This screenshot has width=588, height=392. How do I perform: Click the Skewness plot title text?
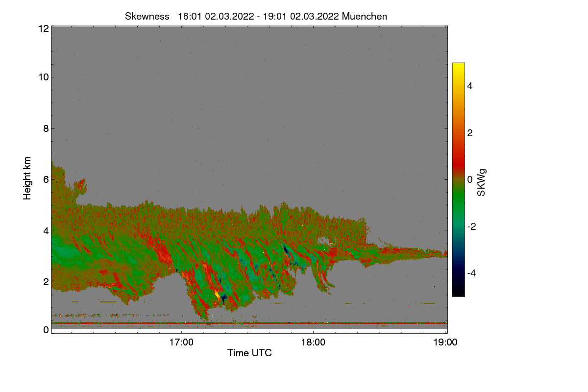[256, 16]
